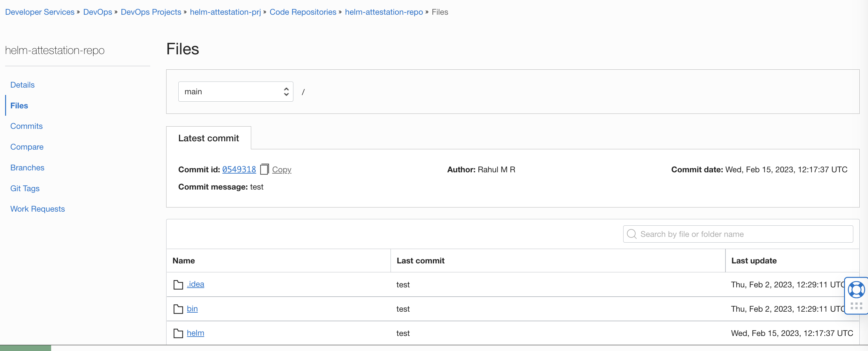Screen dimensions: 868x351
Task: Open Work Requests in the sidebar
Action: [37, 209]
